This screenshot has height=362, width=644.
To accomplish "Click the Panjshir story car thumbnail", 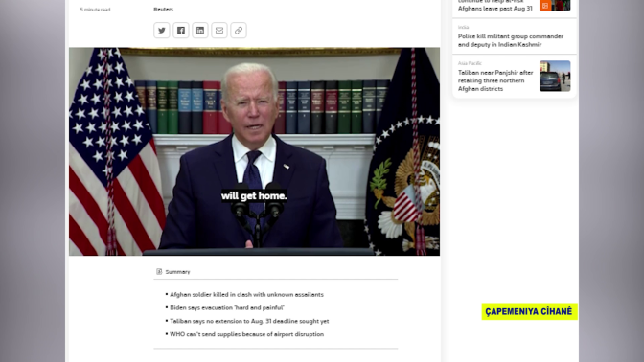I will click(555, 76).
